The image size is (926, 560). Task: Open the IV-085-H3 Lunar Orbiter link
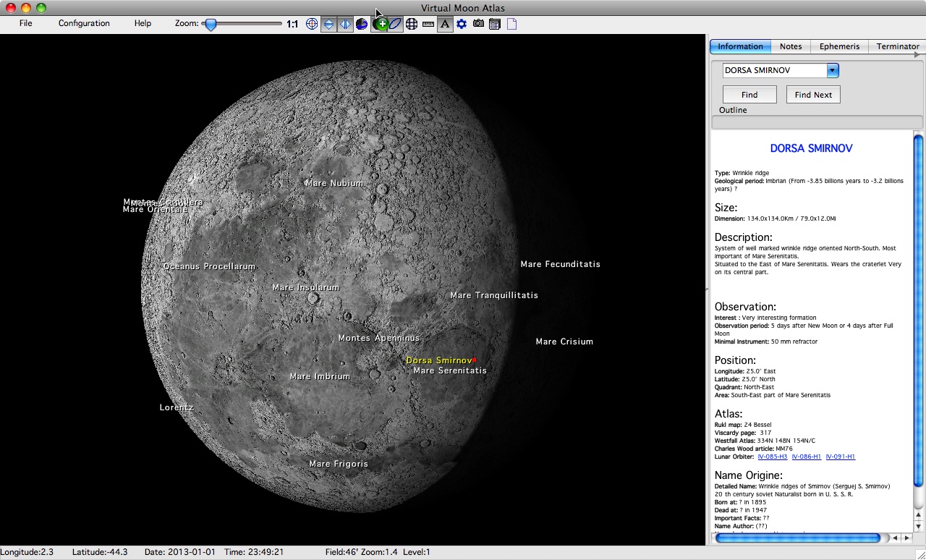coord(772,457)
